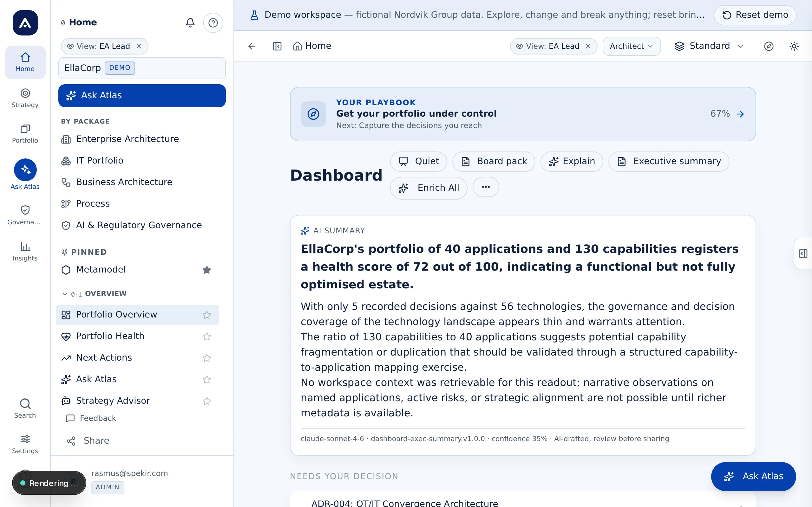Open notifications bell icon
This screenshot has height=507, width=812.
click(x=190, y=22)
